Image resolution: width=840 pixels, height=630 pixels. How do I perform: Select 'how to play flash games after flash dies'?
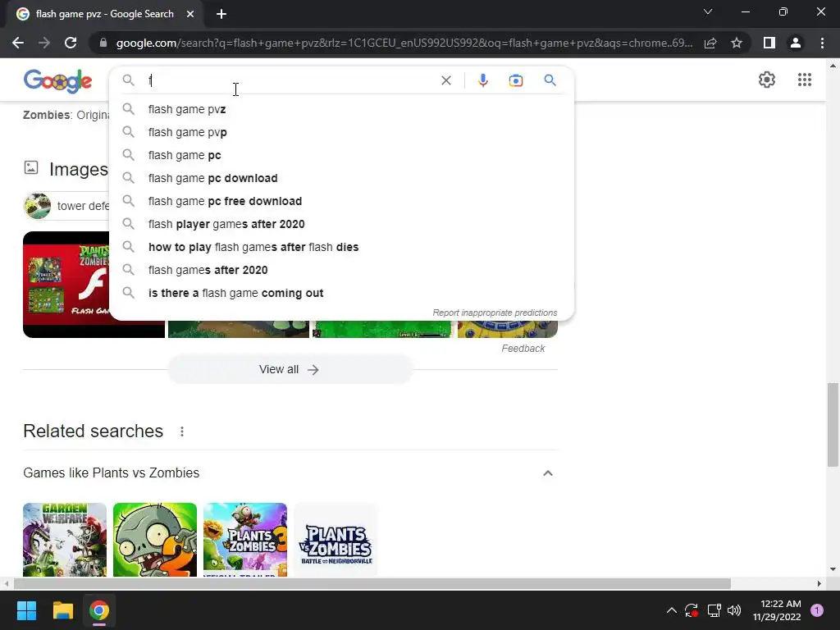click(342, 248)
